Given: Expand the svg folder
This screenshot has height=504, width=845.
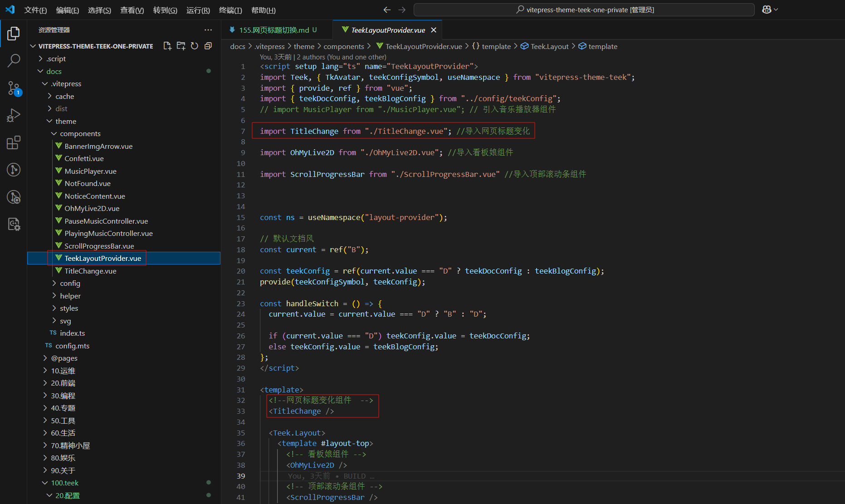Looking at the screenshot, I should (x=124, y=321).
